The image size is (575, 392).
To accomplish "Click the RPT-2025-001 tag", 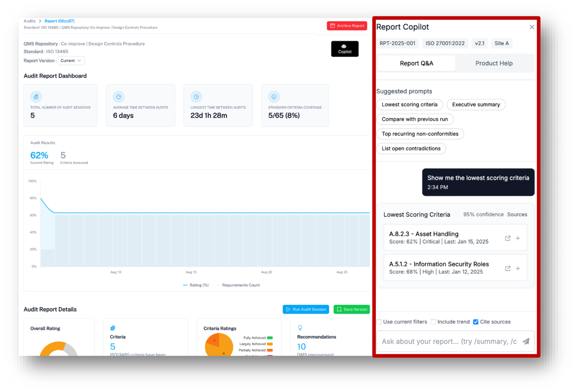I will coord(397,43).
